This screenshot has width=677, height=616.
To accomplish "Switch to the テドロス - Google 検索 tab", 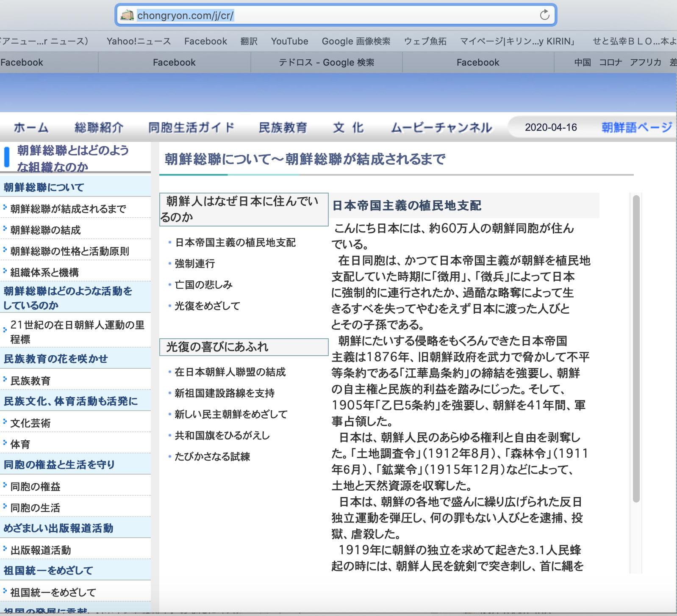I will 326,62.
